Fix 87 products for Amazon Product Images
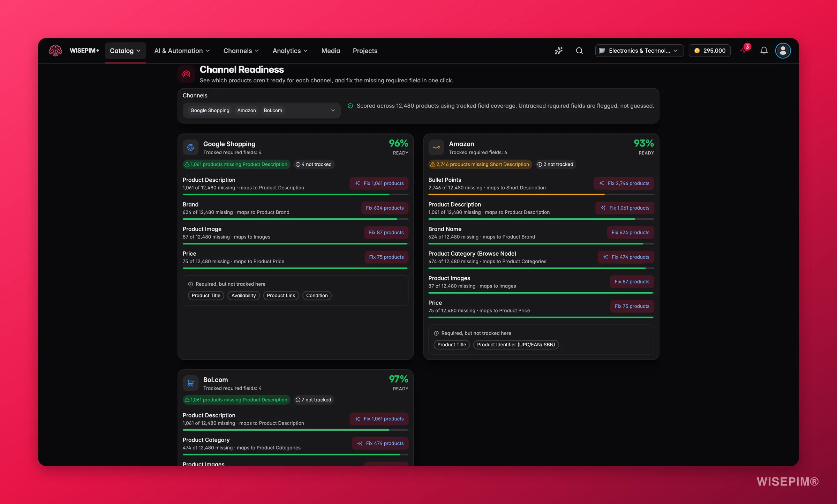Screen dimensions: 837x504 pos(632,281)
